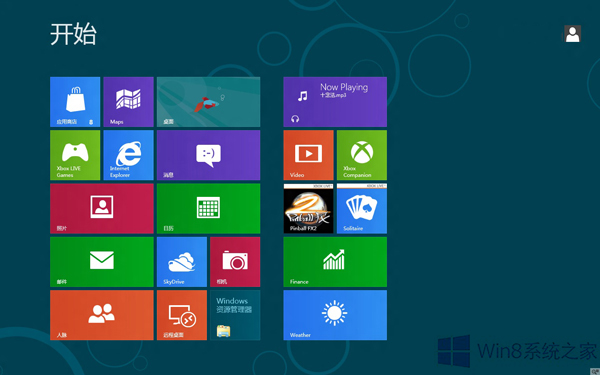Launch the Video tile
The height and width of the screenshot is (375, 600).
[308, 155]
